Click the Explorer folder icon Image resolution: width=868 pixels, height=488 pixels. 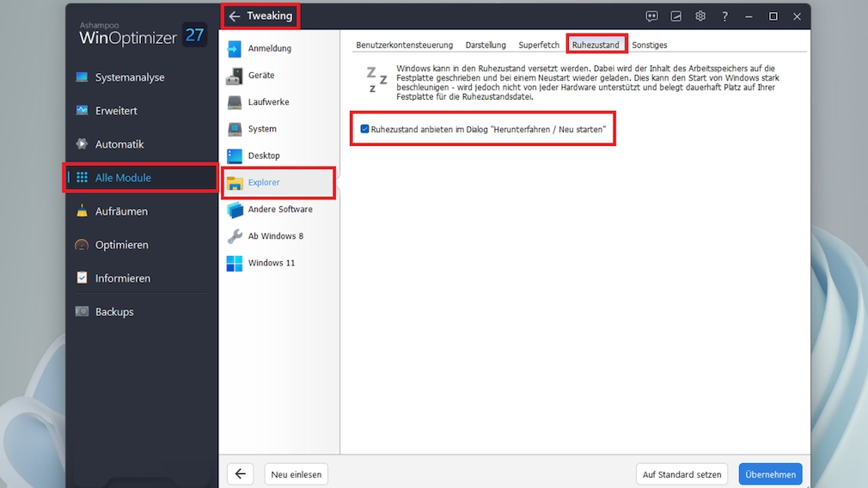pyautogui.click(x=234, y=183)
